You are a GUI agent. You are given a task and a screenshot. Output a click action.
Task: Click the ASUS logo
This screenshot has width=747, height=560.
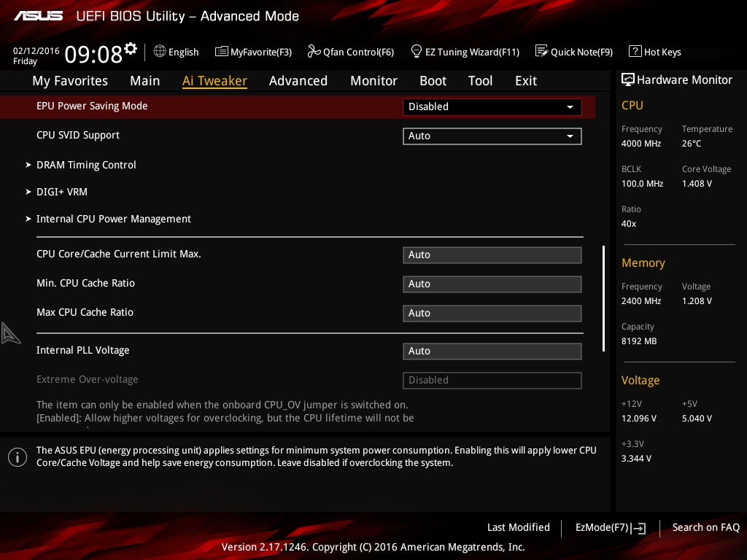[x=39, y=16]
